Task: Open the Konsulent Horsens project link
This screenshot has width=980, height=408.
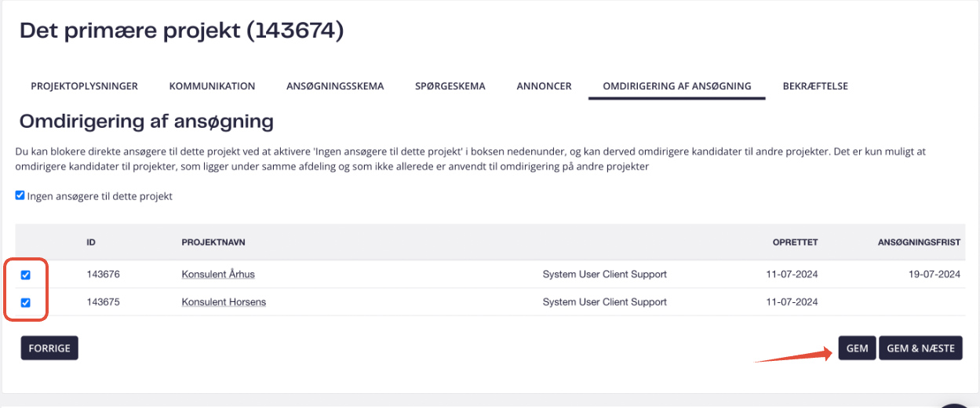Action: coord(224,302)
